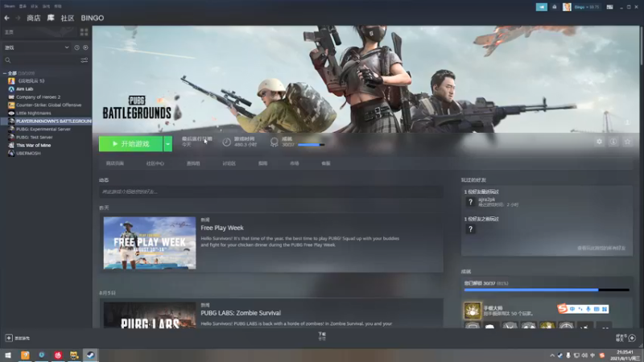This screenshot has width=644, height=362.
Task: Click the library search magnifier icon
Action: 8,60
